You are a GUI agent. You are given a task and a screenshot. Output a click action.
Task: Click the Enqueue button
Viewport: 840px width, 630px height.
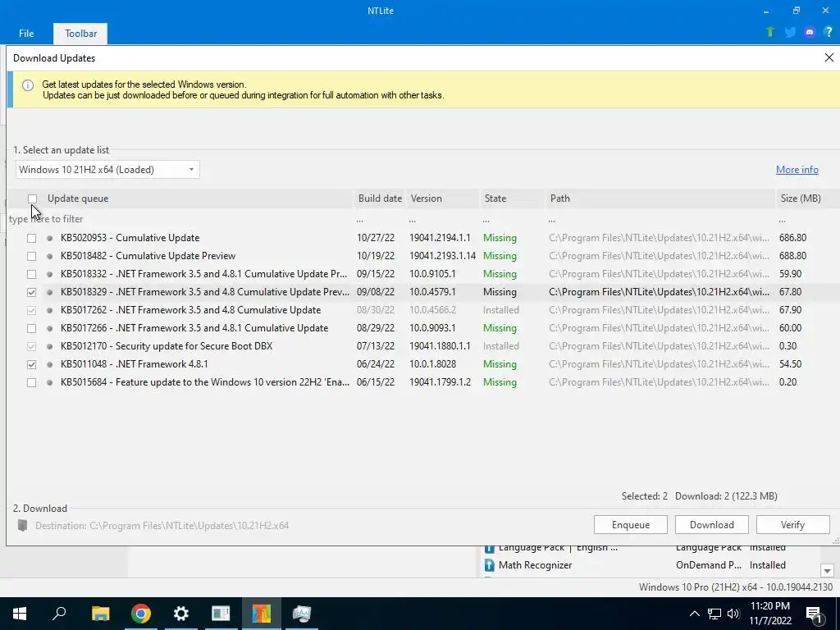[x=631, y=525]
